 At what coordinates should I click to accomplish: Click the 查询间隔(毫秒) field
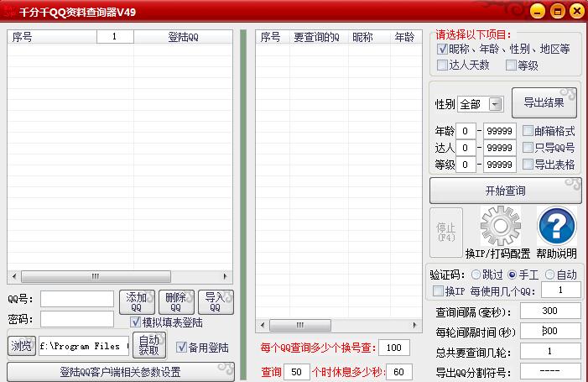pyautogui.click(x=550, y=311)
